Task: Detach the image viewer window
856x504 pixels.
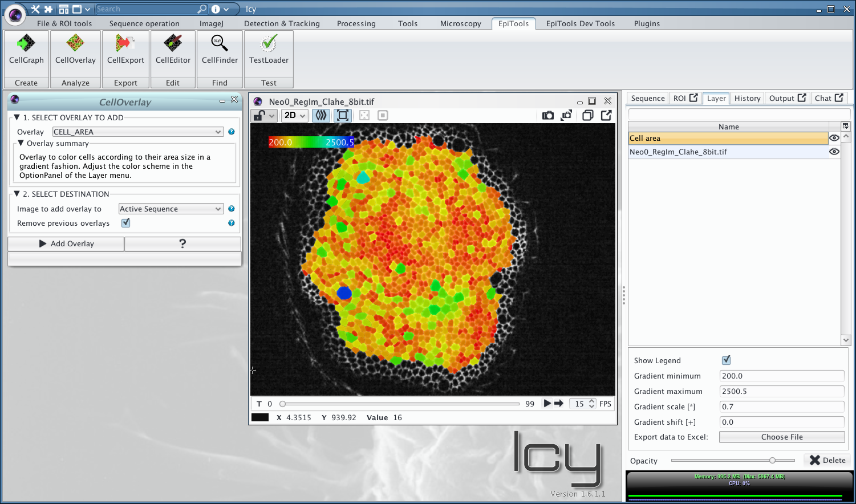Action: [606, 115]
